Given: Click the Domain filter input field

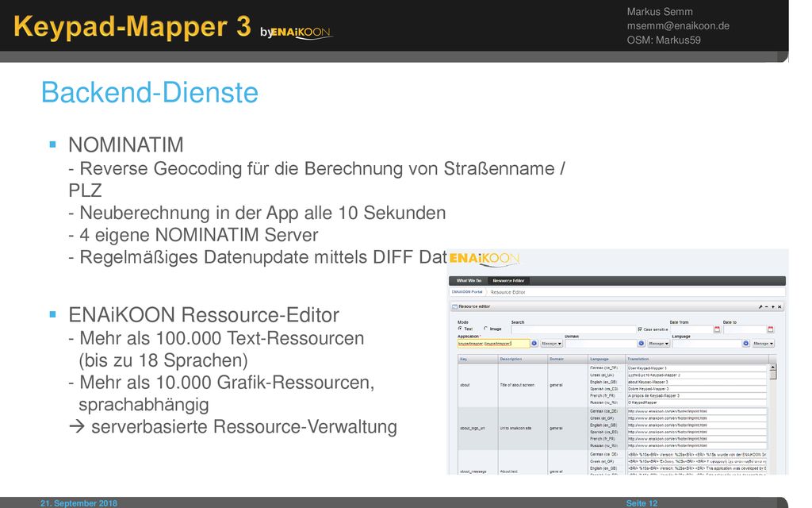Looking at the screenshot, I should click(601, 343).
